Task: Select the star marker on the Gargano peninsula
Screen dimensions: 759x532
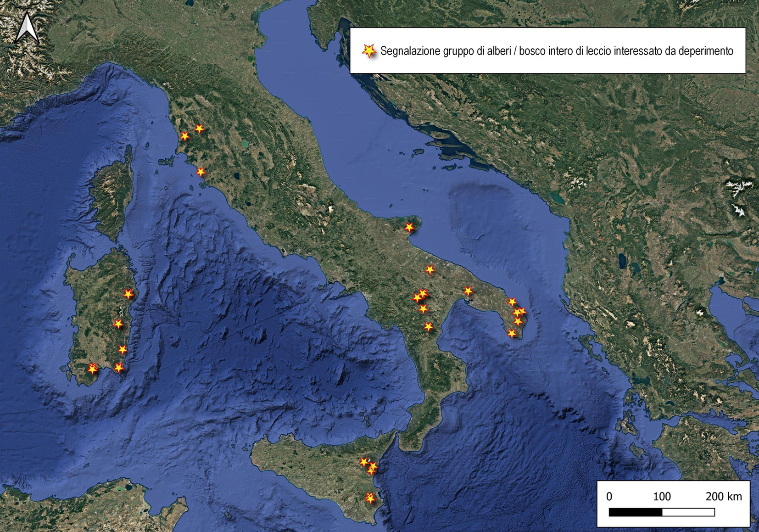Action: (409, 227)
